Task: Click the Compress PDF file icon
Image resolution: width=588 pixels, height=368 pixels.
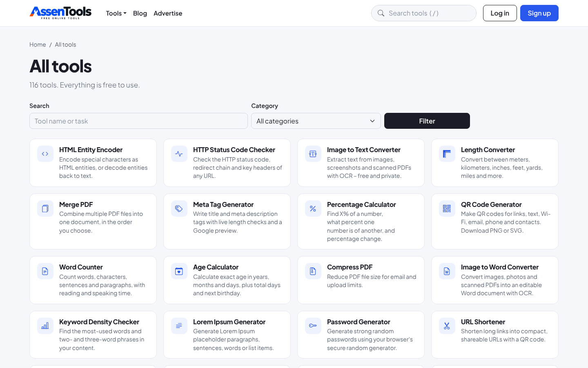Action: 313,271
